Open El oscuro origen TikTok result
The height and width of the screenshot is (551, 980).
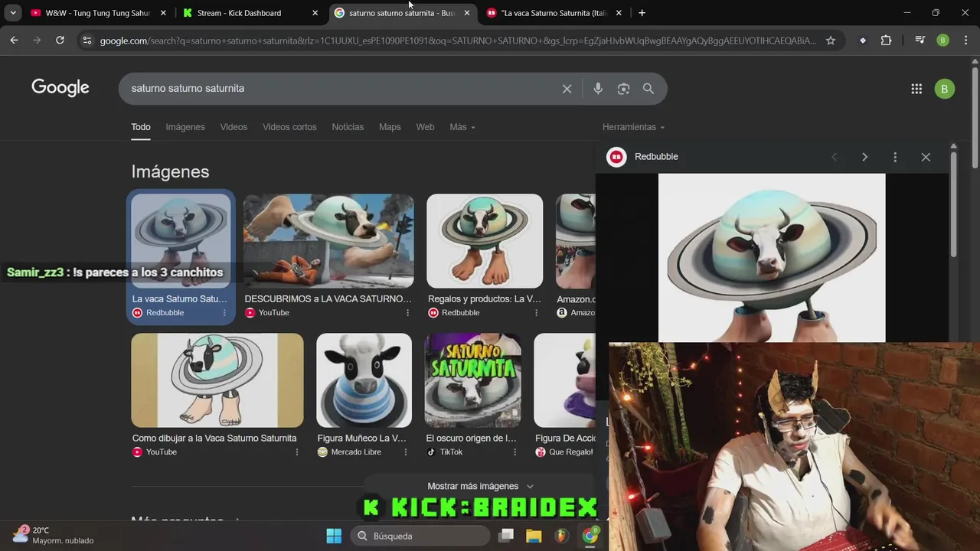(x=472, y=439)
